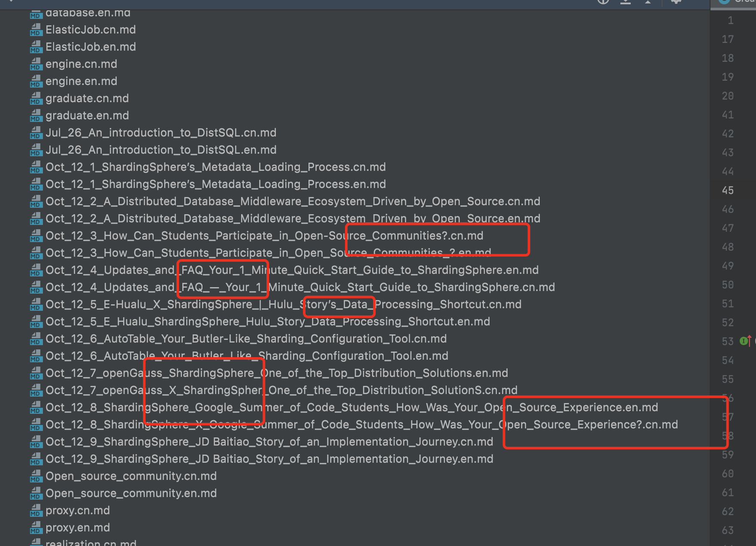This screenshot has width=756, height=546.
Task: Click the MD file icon beside ElasticJob.en.md
Action: pos(36,47)
